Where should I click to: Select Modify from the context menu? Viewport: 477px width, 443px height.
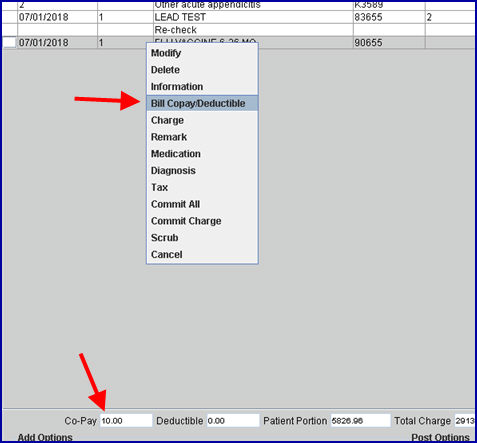pos(202,53)
